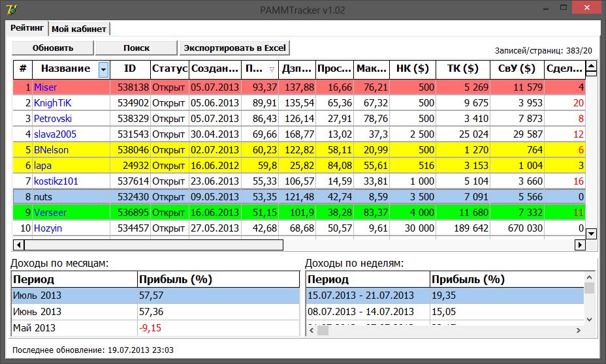Open the lapa account link

(x=42, y=166)
